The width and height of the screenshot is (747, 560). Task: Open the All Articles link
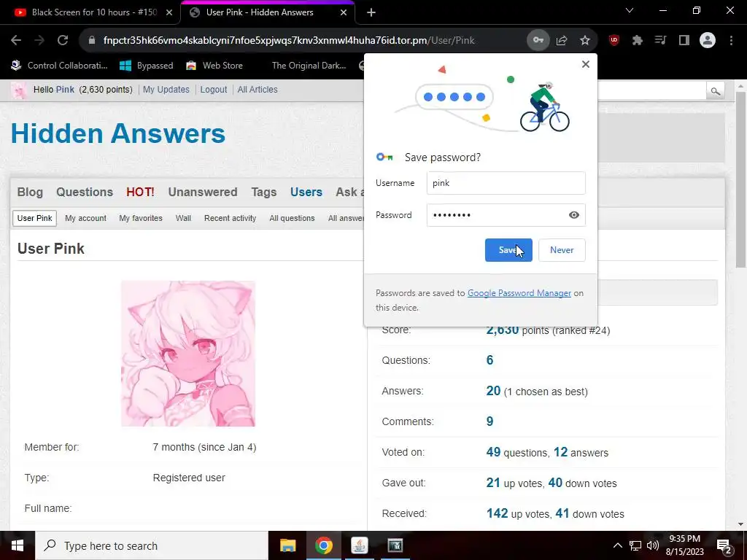click(258, 90)
